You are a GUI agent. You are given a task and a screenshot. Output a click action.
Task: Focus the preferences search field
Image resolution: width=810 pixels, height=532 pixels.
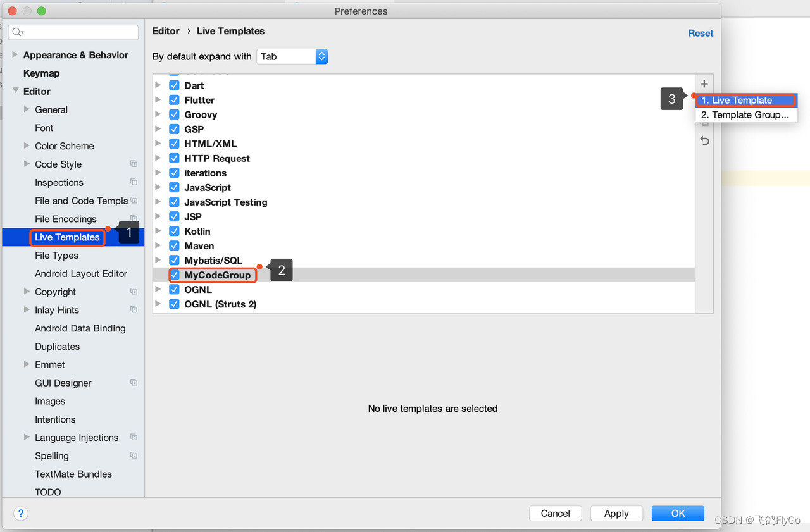click(x=73, y=32)
